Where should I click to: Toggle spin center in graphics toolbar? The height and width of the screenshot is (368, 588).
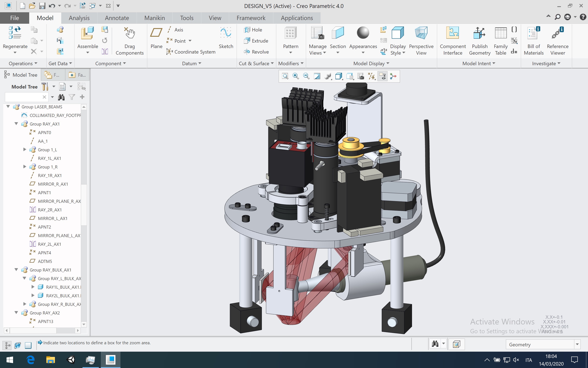tap(393, 76)
